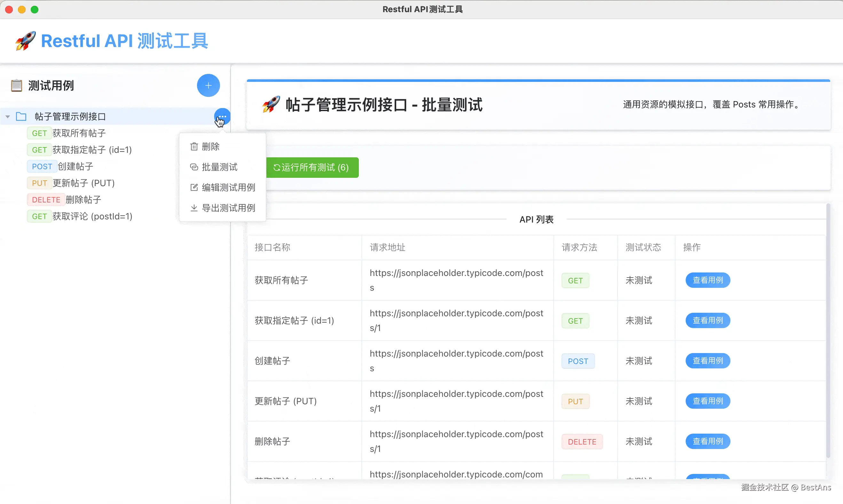This screenshot has height=504, width=843.
Task: Click the download icon beside 导出测试用例
Action: coord(194,208)
